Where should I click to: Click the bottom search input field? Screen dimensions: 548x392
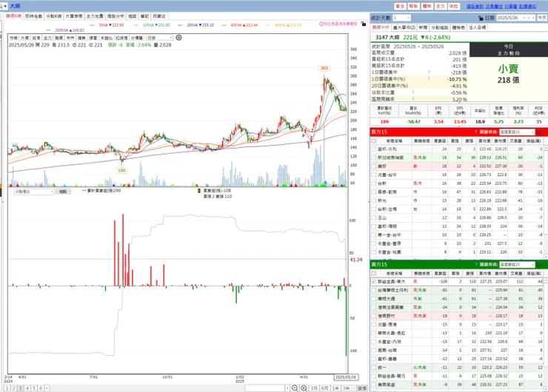click(x=265, y=388)
